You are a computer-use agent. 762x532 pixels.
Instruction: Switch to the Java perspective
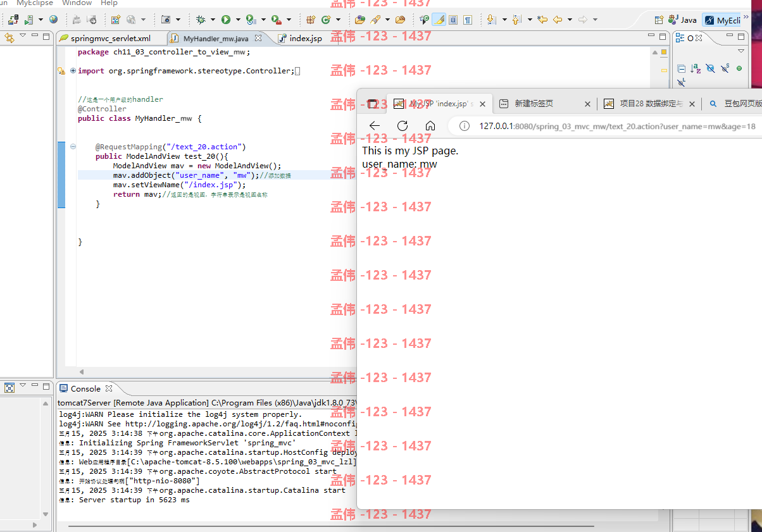pyautogui.click(x=683, y=20)
